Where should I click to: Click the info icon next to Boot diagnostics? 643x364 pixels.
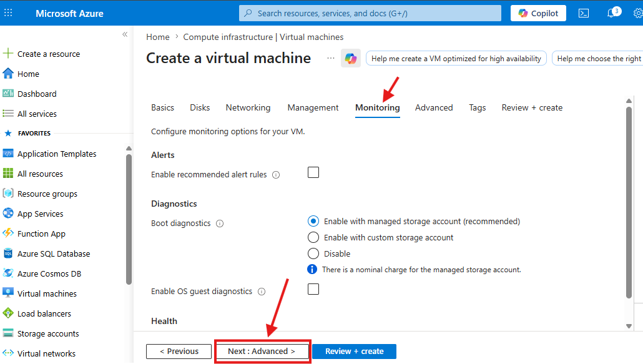point(220,224)
